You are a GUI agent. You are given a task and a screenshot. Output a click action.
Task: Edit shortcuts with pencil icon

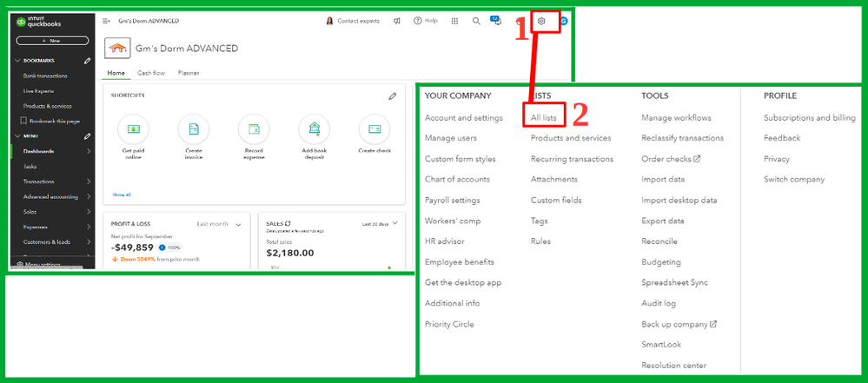(393, 96)
